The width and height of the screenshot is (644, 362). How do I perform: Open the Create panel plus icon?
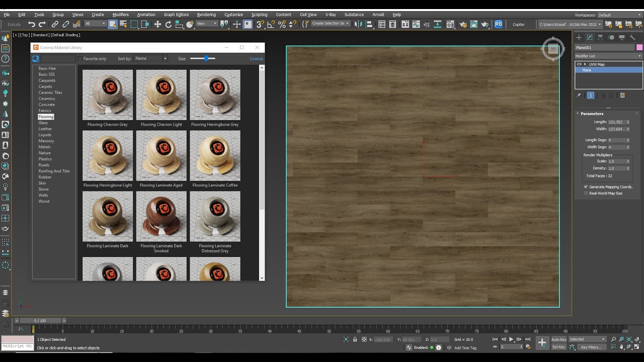(x=579, y=37)
